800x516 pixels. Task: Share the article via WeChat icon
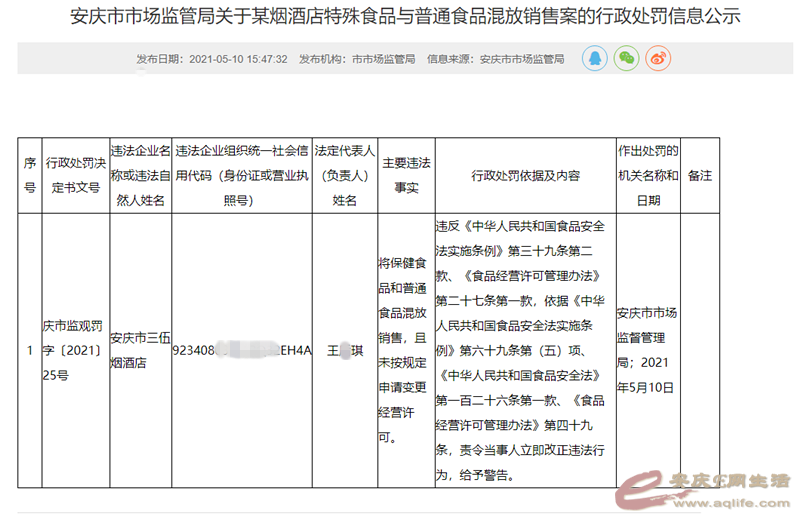626,59
